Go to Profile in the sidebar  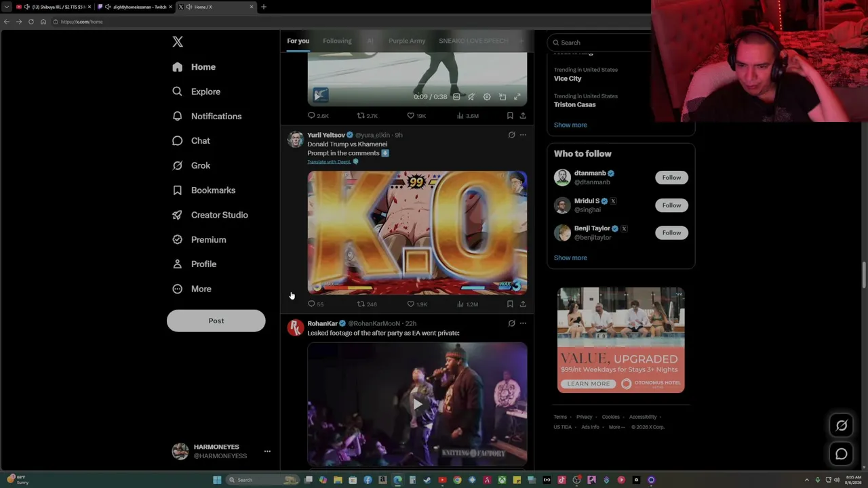[195, 264]
